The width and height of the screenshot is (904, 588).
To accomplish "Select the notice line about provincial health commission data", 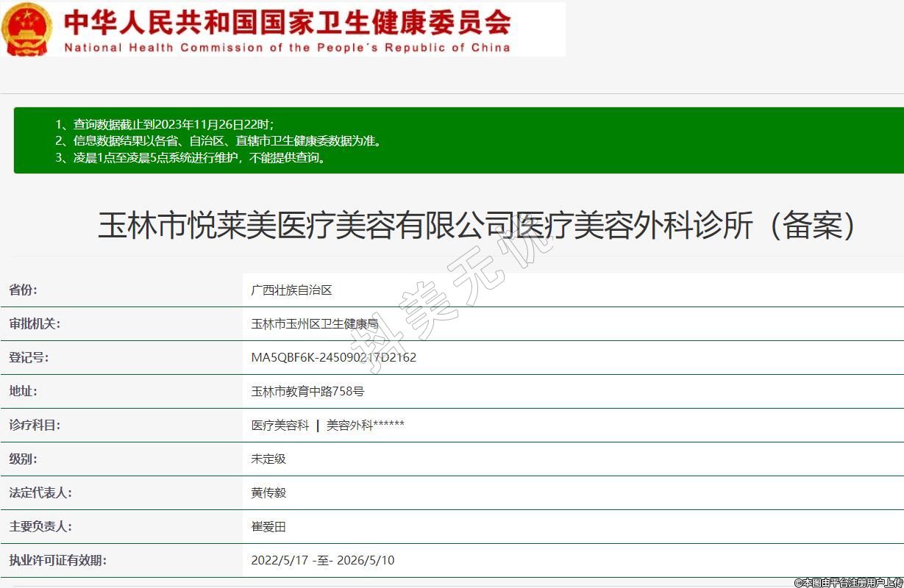I will point(218,140).
